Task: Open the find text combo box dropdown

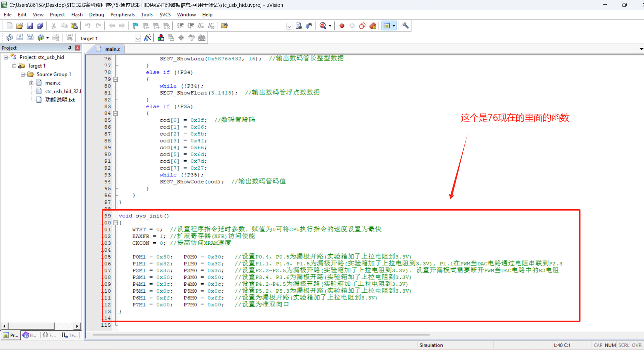Action: pos(289,26)
